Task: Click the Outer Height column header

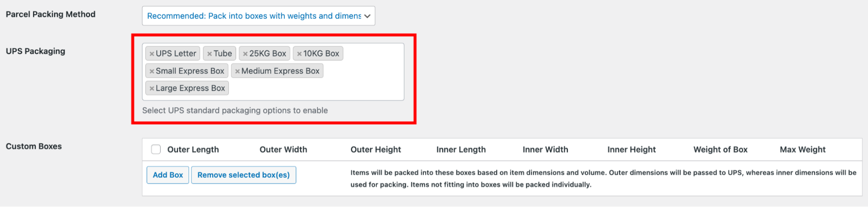Action: click(x=376, y=150)
